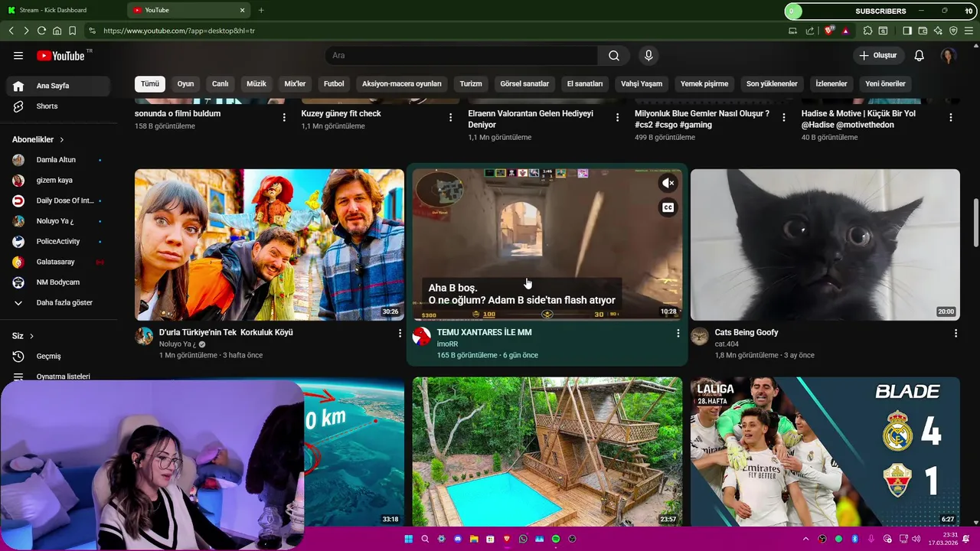This screenshot has width=980, height=551.
Task: Reload the page in browser toolbar
Action: point(41,31)
